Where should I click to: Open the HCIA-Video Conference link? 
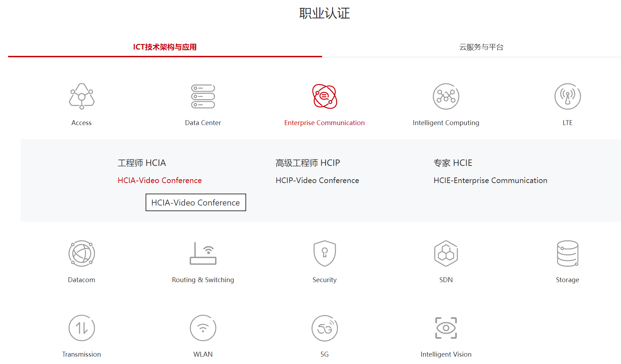tap(159, 180)
